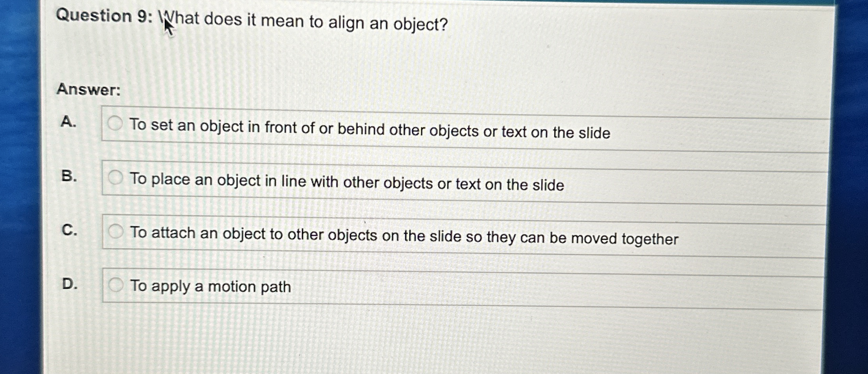Select radio button for option C
This screenshot has height=374, width=868.
115,231
